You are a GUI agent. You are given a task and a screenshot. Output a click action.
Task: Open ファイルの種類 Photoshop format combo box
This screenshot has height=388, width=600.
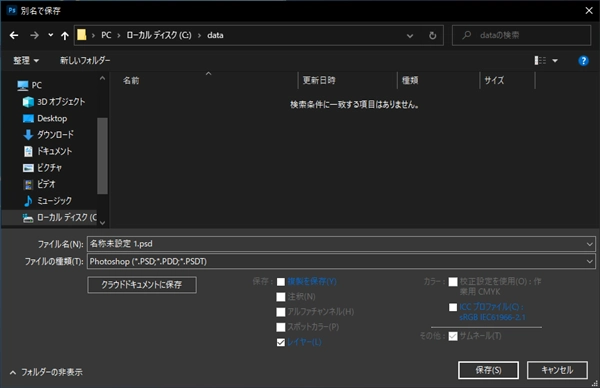341,261
